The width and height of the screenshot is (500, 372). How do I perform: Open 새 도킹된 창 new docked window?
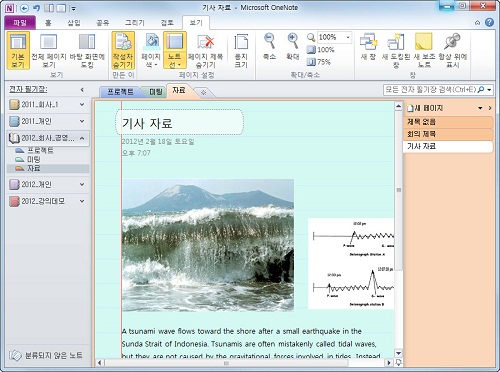tap(396, 51)
